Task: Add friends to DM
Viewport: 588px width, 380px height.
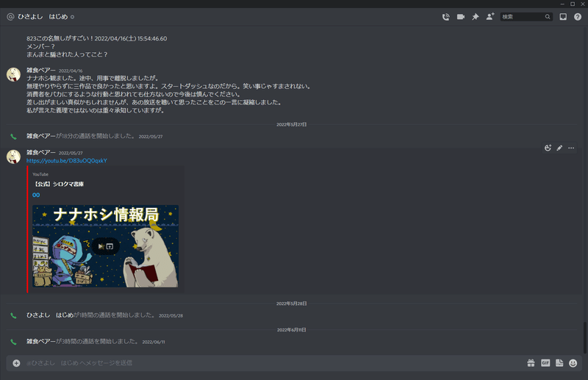Action: coord(490,16)
